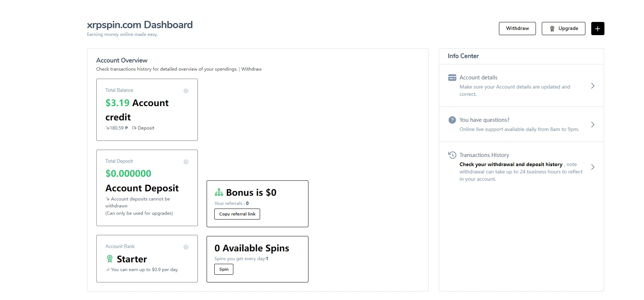Image resolution: width=644 pixels, height=300 pixels.
Task: Click the Account Deposit heading
Action: coord(142,188)
